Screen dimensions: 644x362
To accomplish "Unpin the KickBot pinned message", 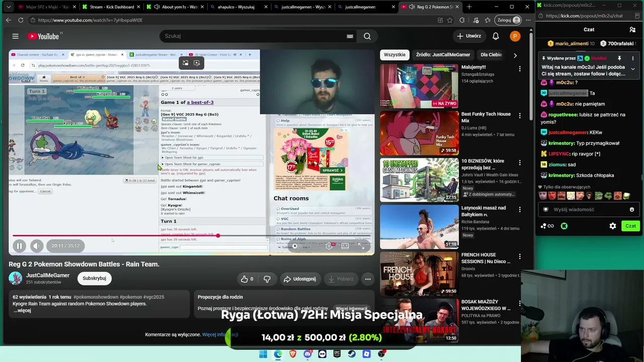I will [619, 58].
